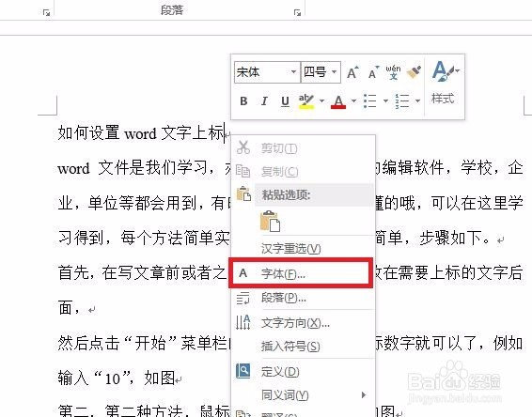The width and height of the screenshot is (532, 417).
Task: Click the bullet list icon
Action: [369, 101]
